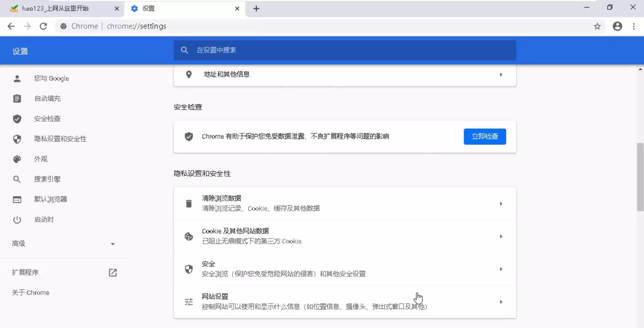Open the profile avatar icon
644x328 pixels.
click(x=617, y=26)
